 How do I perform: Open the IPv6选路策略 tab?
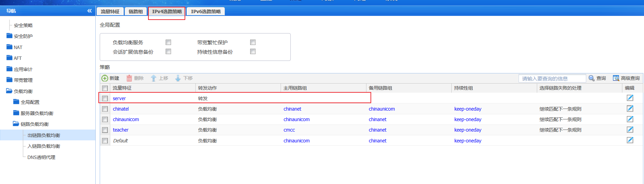pos(206,11)
